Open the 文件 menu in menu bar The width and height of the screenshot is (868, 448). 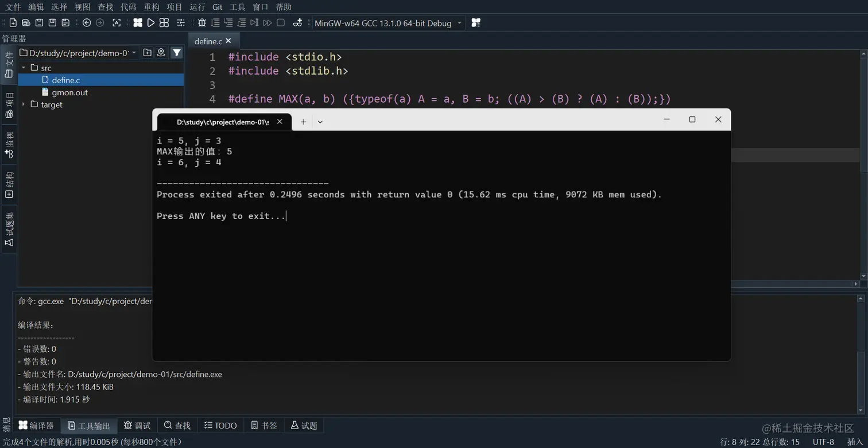point(13,7)
